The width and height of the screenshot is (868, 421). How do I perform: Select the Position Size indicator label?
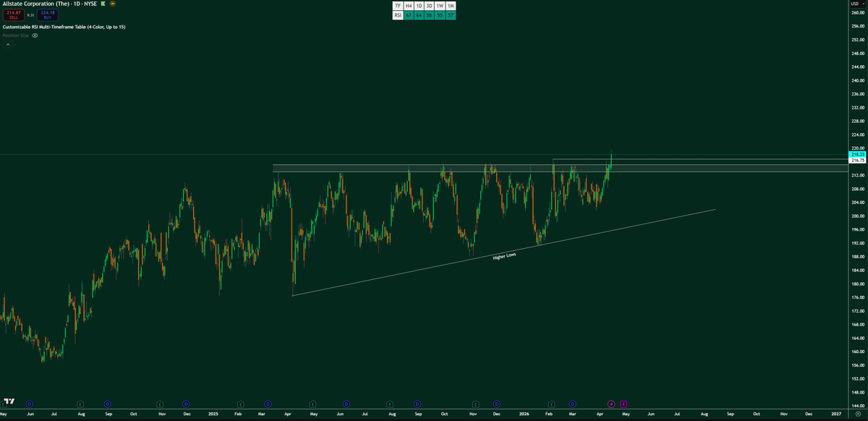click(x=15, y=35)
